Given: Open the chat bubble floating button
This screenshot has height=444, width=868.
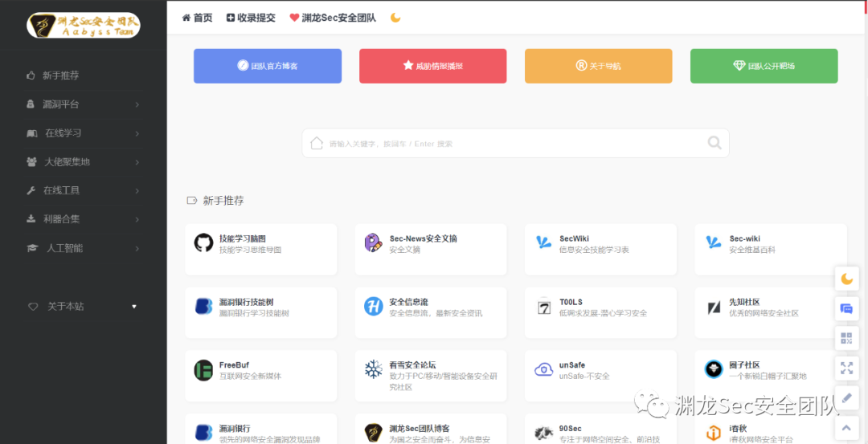Looking at the screenshot, I should coord(846,308).
